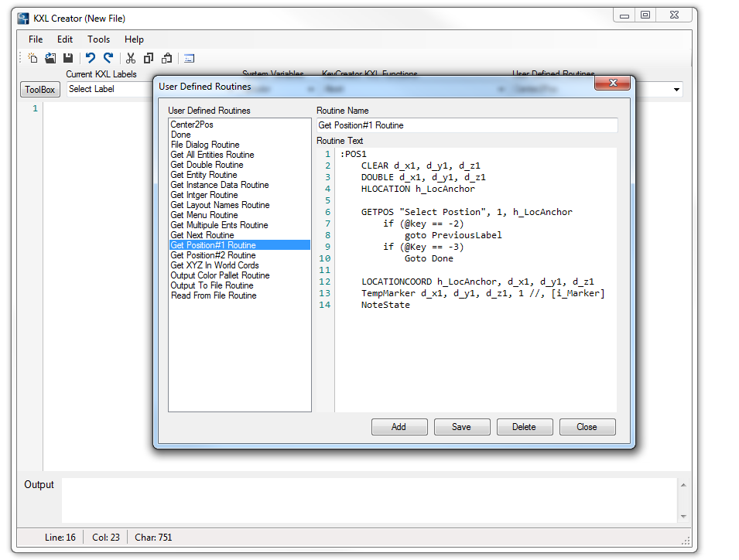Image resolution: width=739 pixels, height=560 pixels.
Task: Open the Edit menu
Action: (x=65, y=39)
